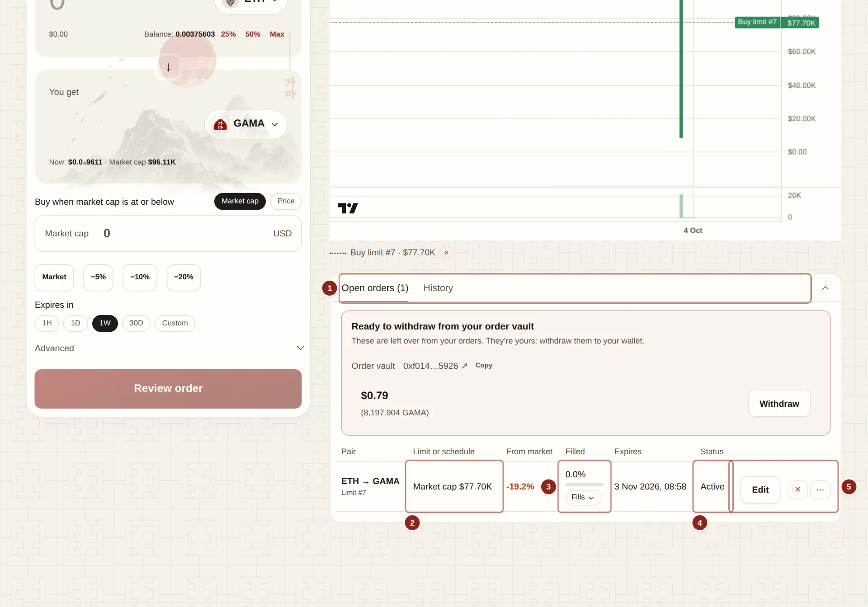Click the ETH → GAMA pair cell
Image resolution: width=868 pixels, height=607 pixels.
pos(370,486)
